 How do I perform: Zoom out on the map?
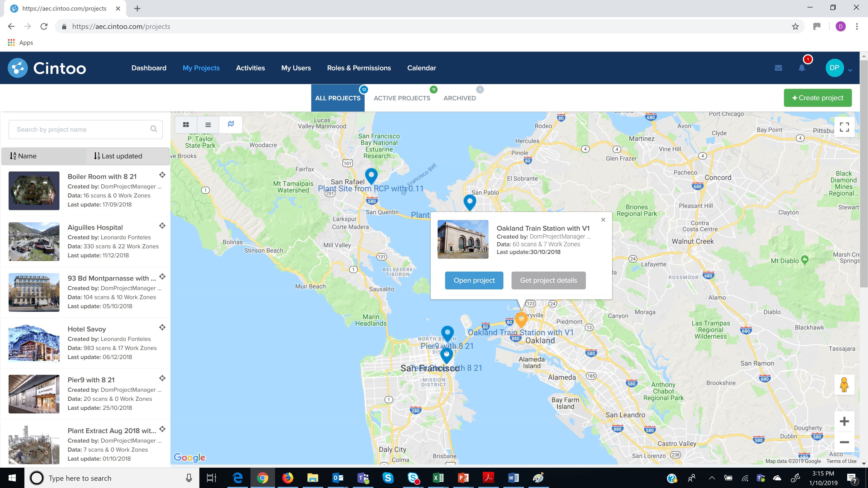[844, 442]
